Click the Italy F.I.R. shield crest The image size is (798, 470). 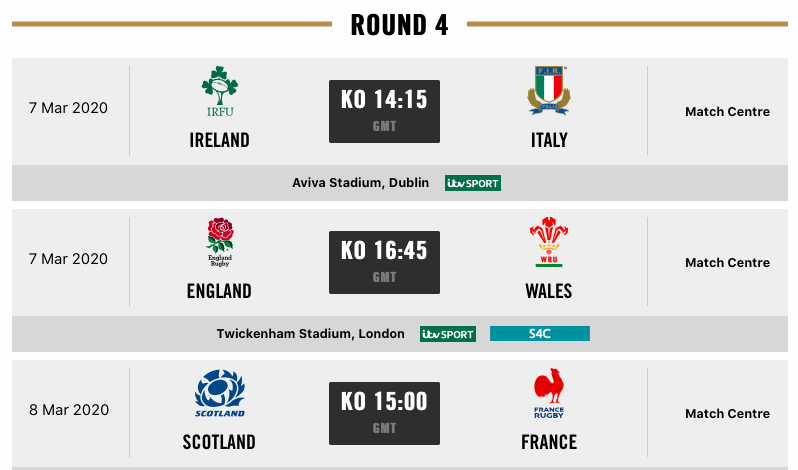pyautogui.click(x=549, y=91)
